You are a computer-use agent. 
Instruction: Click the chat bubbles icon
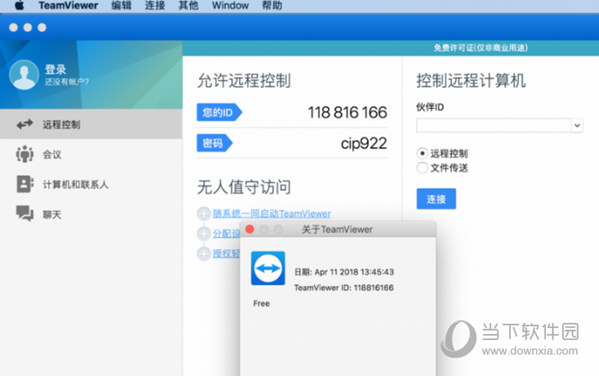(24, 213)
